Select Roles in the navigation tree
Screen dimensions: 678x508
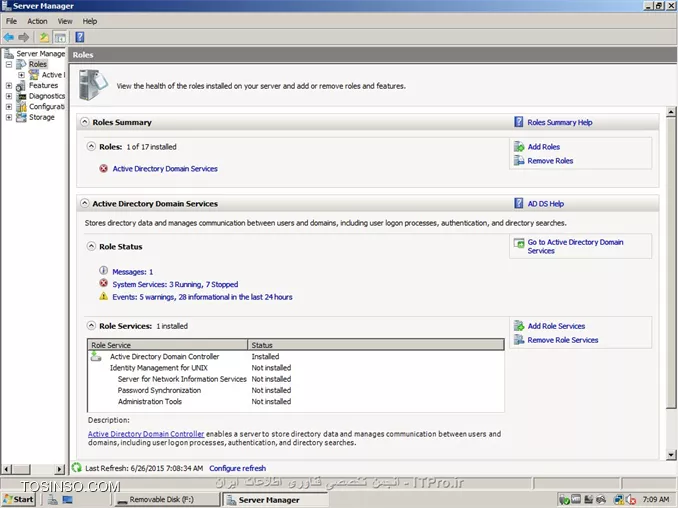point(38,64)
